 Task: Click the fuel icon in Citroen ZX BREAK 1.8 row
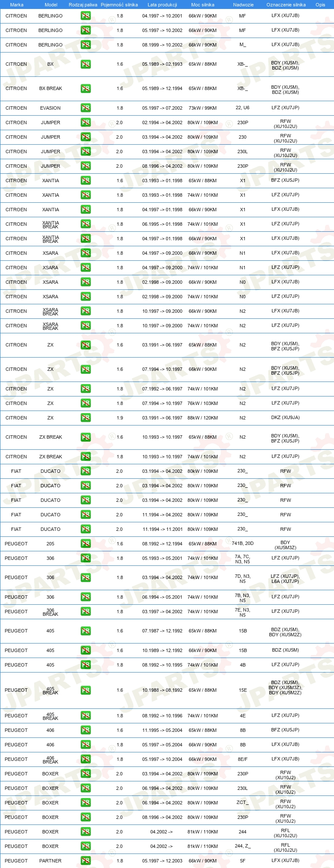point(85,457)
